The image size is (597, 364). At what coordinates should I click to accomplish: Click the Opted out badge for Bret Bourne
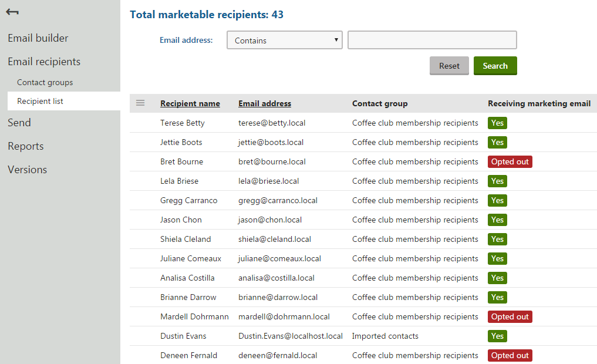coord(510,161)
